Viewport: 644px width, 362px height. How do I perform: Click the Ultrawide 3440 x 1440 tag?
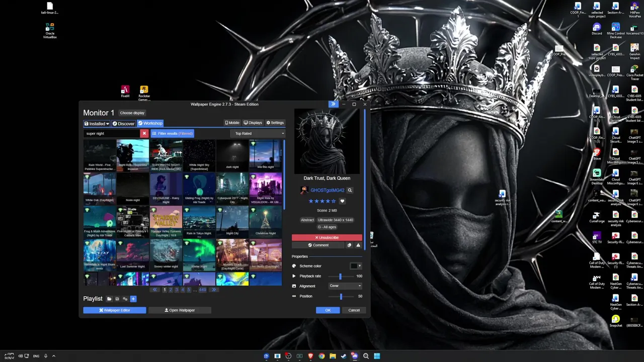(x=336, y=220)
